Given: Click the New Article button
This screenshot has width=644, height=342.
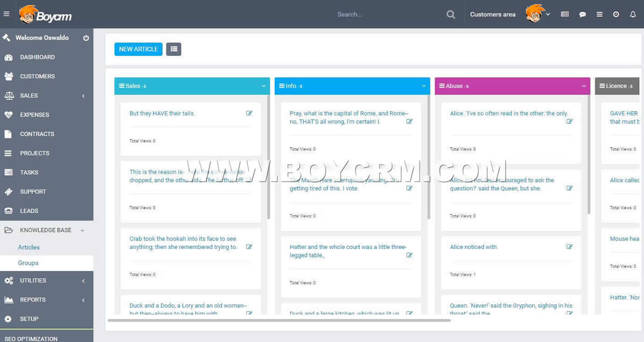Looking at the screenshot, I should coord(138,49).
